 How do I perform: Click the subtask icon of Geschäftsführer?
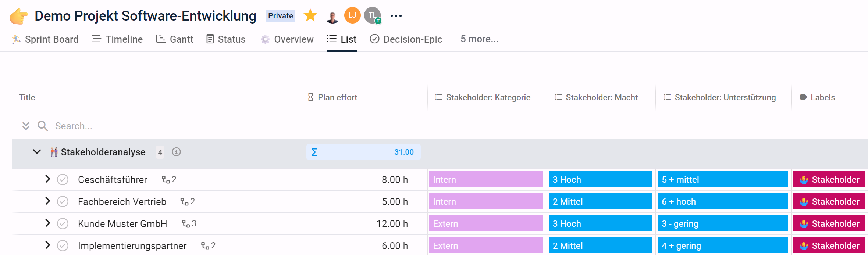pos(166,180)
